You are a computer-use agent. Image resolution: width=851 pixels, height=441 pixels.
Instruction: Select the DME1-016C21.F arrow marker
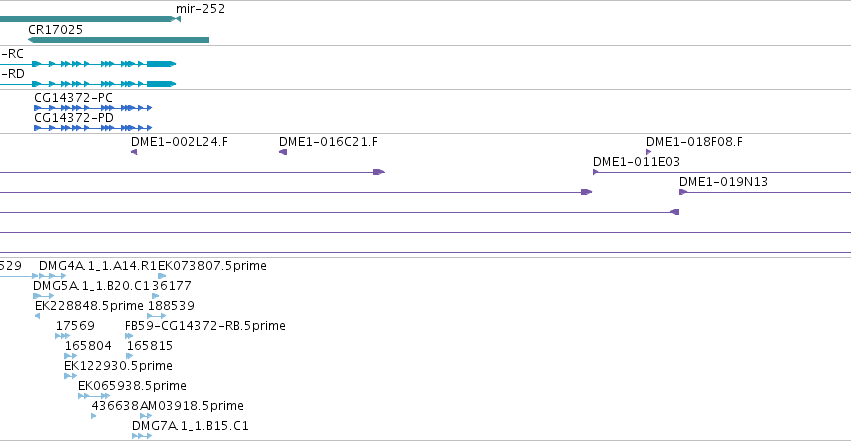coord(283,152)
